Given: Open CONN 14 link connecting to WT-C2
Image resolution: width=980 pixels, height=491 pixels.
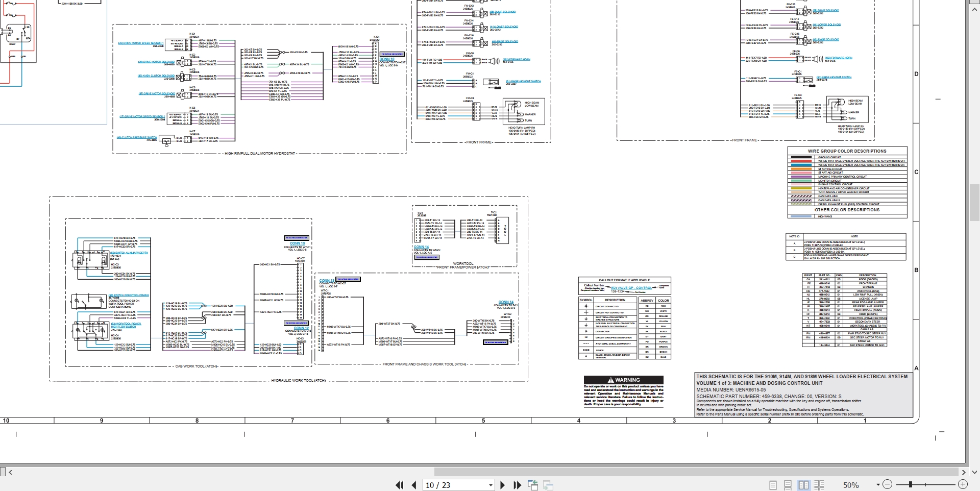Looking at the screenshot, I should tap(421, 247).
